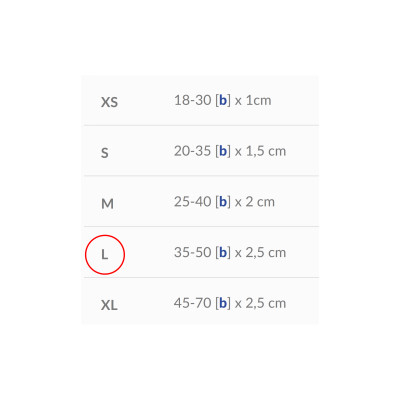Click the XS size label
Image resolution: width=400 pixels, height=400 pixels.
(x=109, y=102)
